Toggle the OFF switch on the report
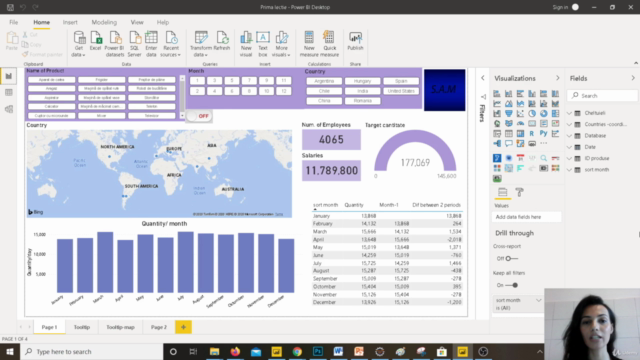Image resolution: width=640 pixels, height=360 pixels. pyautogui.click(x=200, y=116)
